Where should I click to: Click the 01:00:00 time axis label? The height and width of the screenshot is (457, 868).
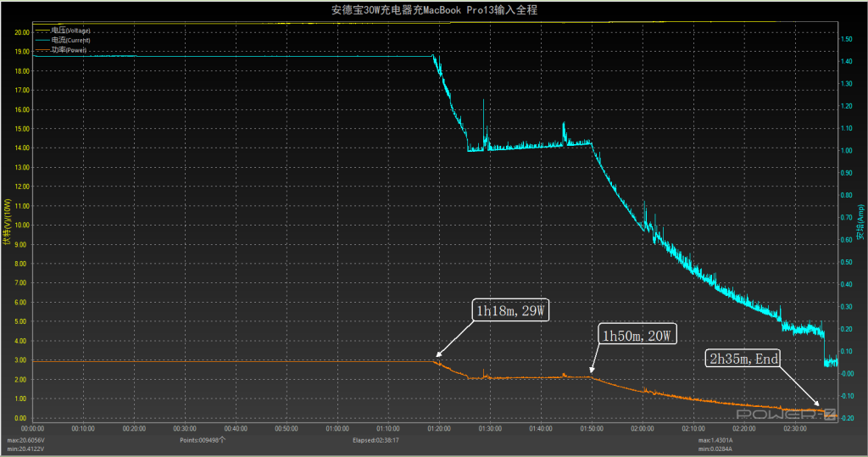(337, 429)
